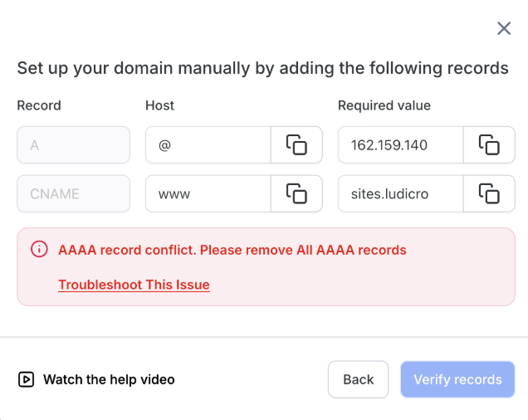The height and width of the screenshot is (420, 528).
Task: Focus the 162.159.140 value field
Action: [400, 145]
